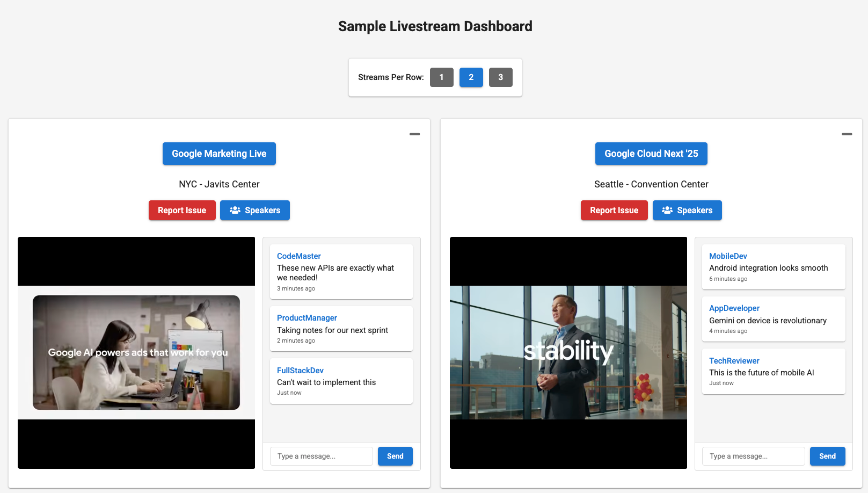
Task: Click TechReviewer's 'Just now' timestamp
Action: click(x=721, y=383)
